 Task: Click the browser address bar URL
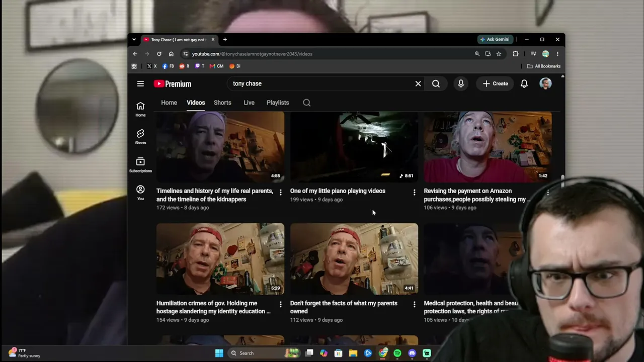(x=252, y=54)
